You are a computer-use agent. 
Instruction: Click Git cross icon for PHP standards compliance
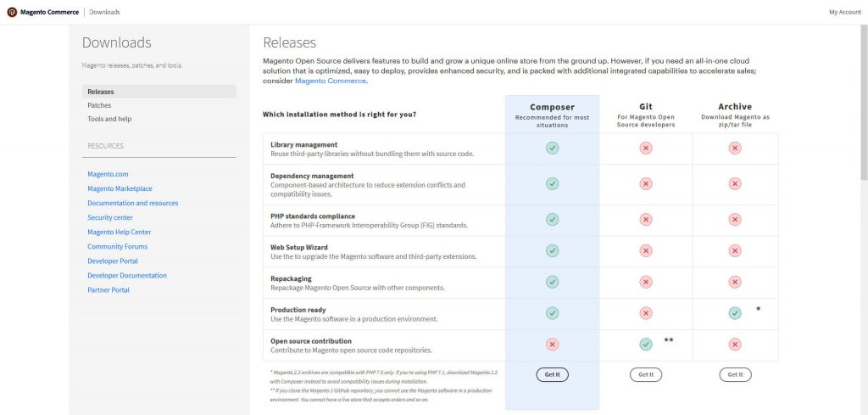[646, 220]
